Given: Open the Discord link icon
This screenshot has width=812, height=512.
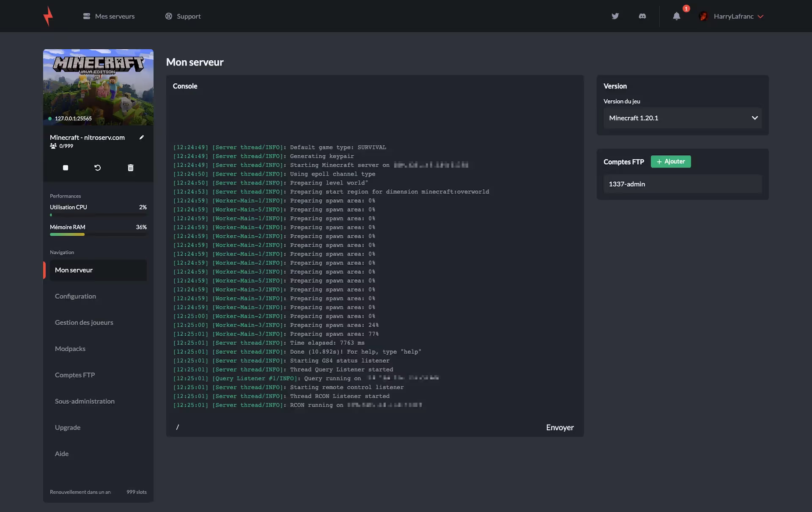Looking at the screenshot, I should [642, 16].
